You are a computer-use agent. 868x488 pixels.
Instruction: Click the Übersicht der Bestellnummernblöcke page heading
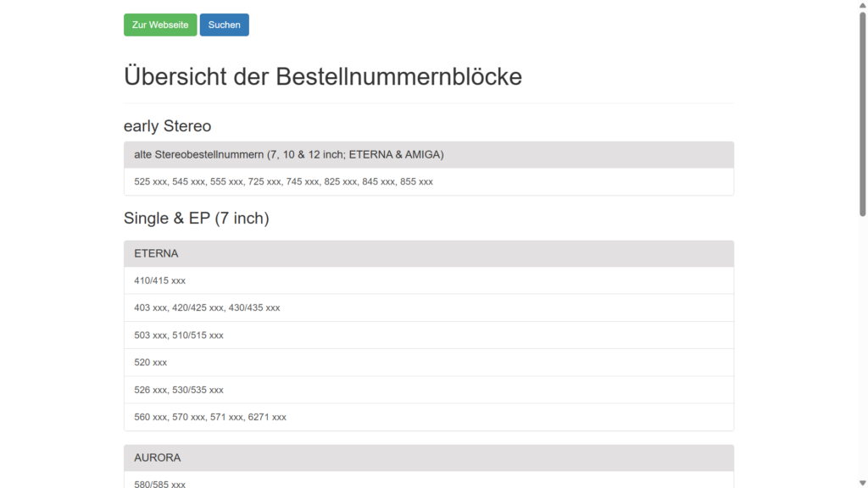(323, 76)
